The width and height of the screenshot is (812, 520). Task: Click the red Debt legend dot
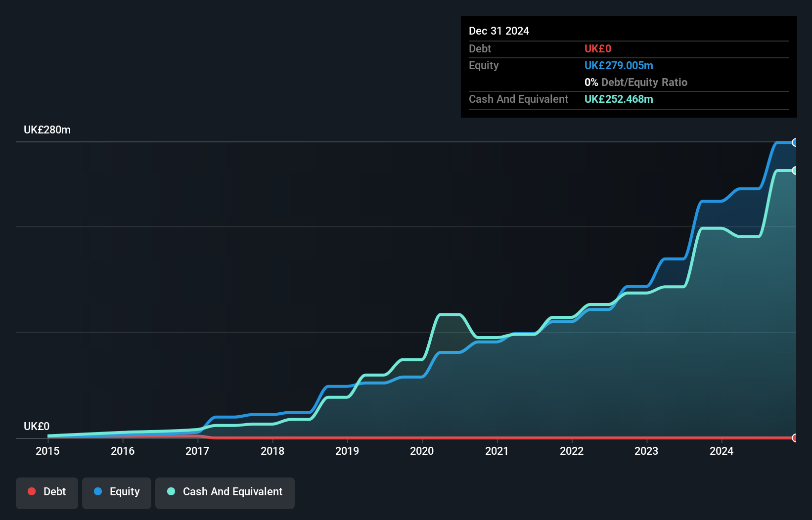coord(32,491)
